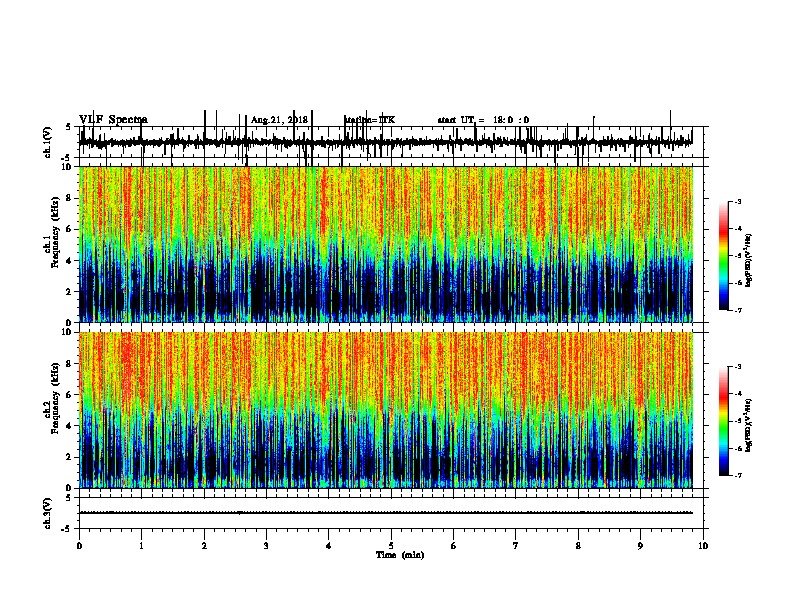Image resolution: width=792 pixels, height=612 pixels.
Task: Click time axis tick label "1"
Action: coord(141,545)
